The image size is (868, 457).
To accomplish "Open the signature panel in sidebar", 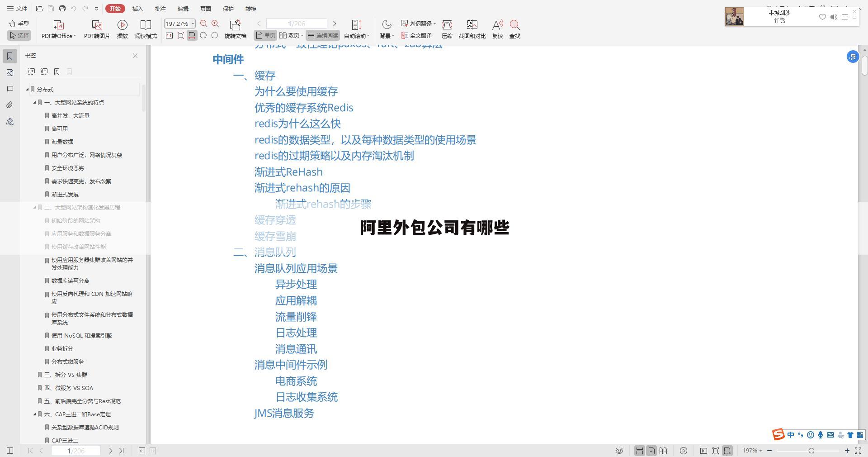I will point(10,121).
